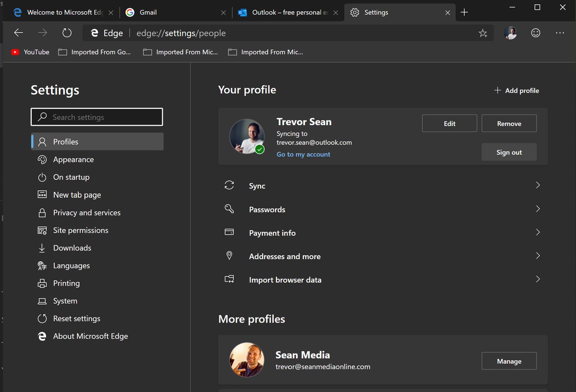Expand Import browser data chevron
576x392 pixels.
(x=538, y=279)
